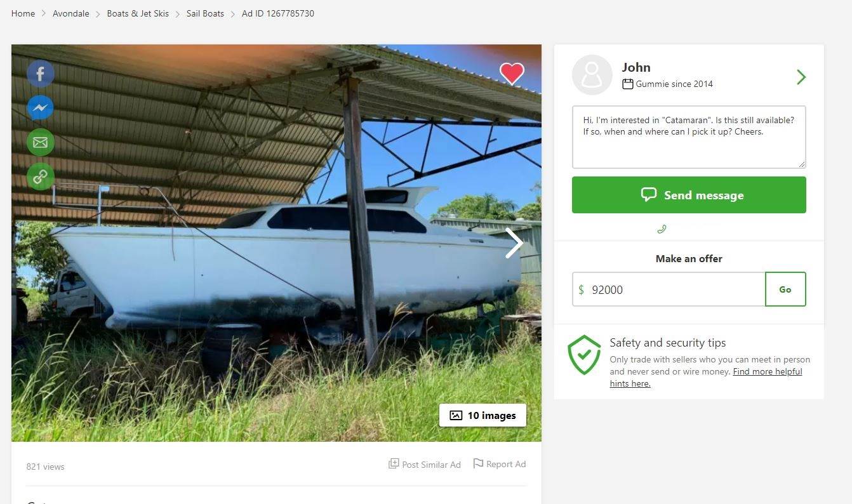
Task: Submit offer with Go button
Action: pos(785,289)
